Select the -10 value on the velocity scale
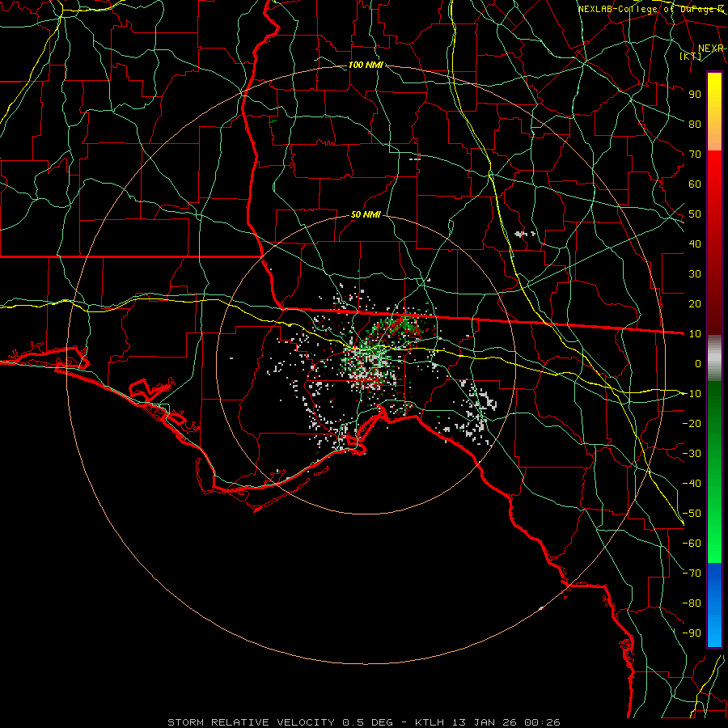Viewport: 728px width, 728px height. pyautogui.click(x=692, y=394)
